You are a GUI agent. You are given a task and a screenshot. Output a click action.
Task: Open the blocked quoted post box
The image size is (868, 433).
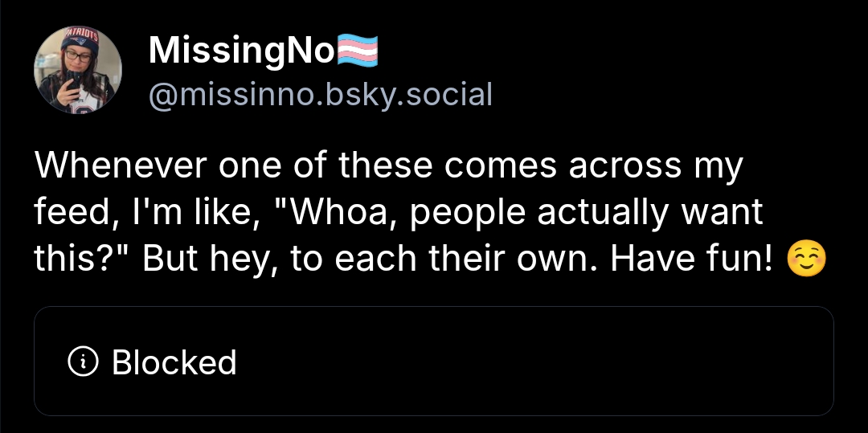434,361
